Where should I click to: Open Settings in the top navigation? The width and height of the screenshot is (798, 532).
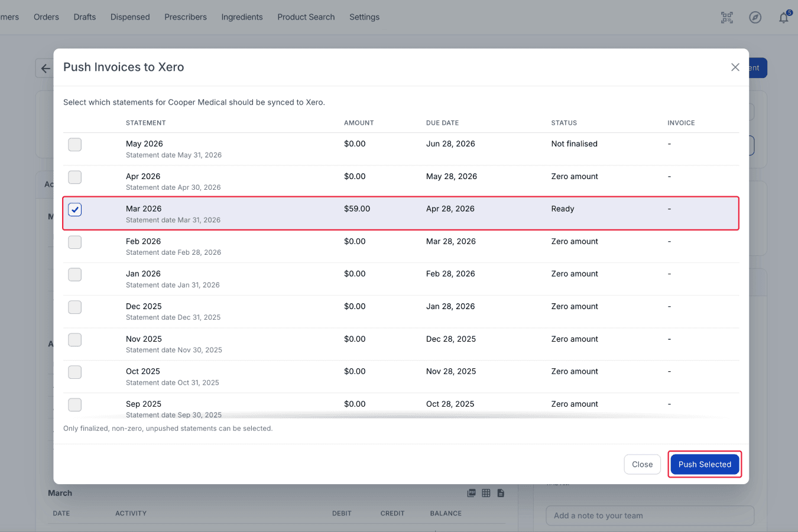click(x=364, y=17)
